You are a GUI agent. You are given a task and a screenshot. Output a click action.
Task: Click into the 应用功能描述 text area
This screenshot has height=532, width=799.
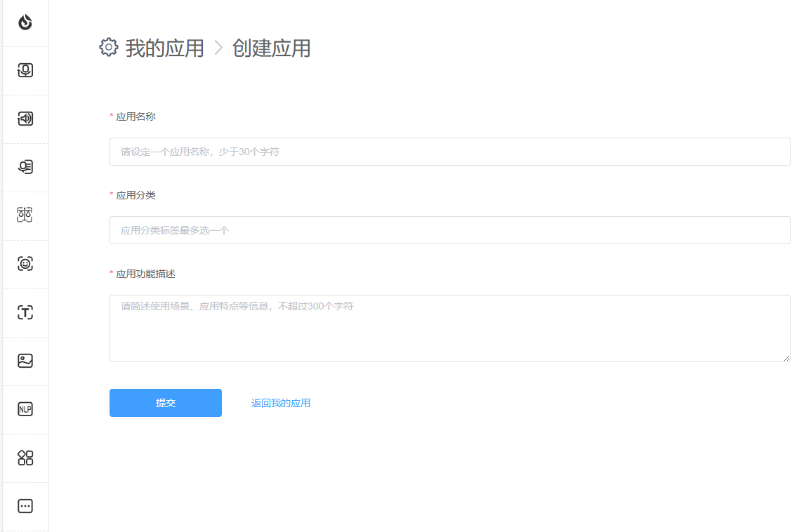point(449,328)
